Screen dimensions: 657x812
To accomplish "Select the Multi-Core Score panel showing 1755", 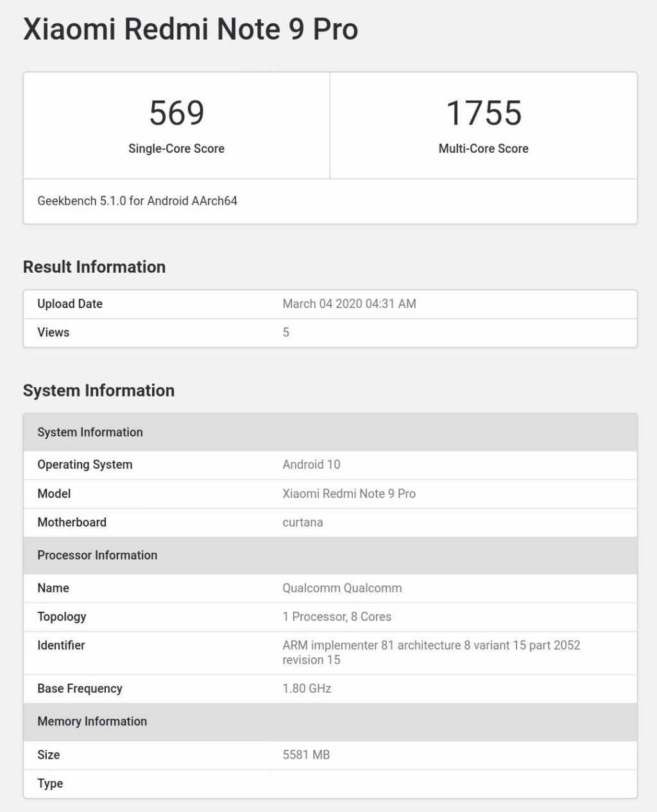I will [483, 125].
